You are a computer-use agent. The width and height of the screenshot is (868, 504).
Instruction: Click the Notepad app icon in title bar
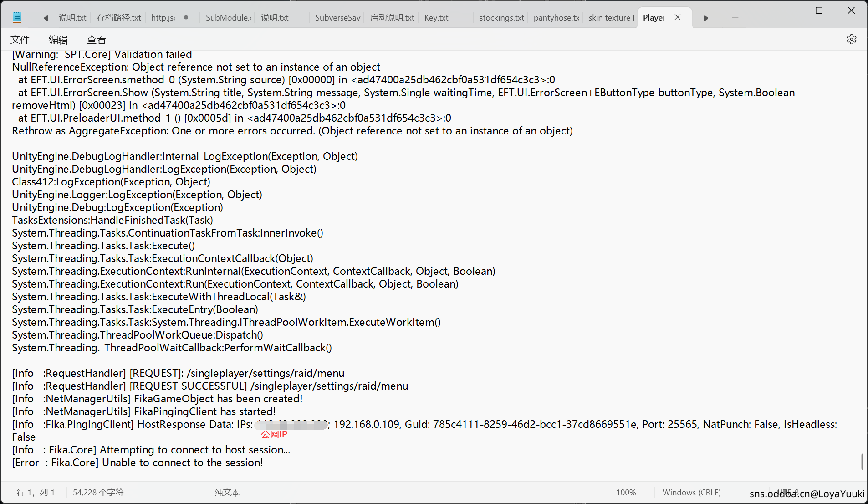point(17,18)
